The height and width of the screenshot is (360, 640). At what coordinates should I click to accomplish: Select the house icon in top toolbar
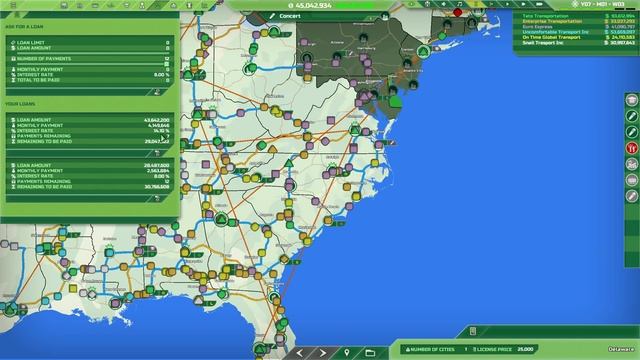pos(173,5)
